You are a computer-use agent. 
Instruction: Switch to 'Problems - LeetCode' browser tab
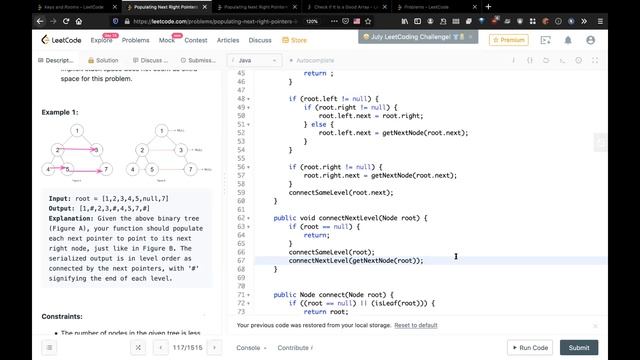[436, 7]
